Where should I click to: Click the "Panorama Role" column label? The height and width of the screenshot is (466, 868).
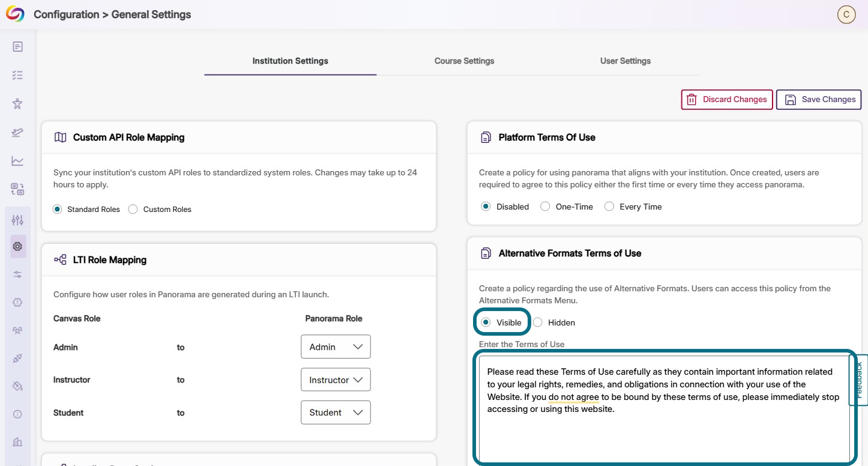tap(334, 319)
